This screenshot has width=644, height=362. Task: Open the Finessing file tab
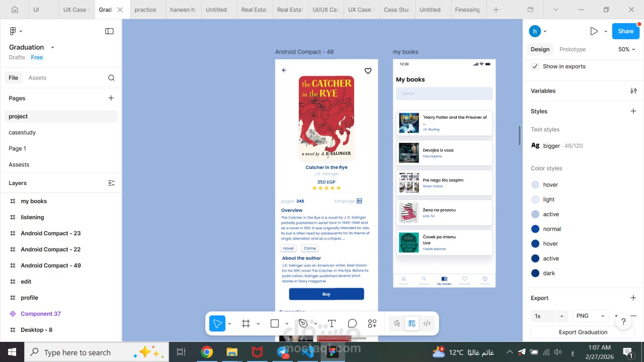[467, 10]
